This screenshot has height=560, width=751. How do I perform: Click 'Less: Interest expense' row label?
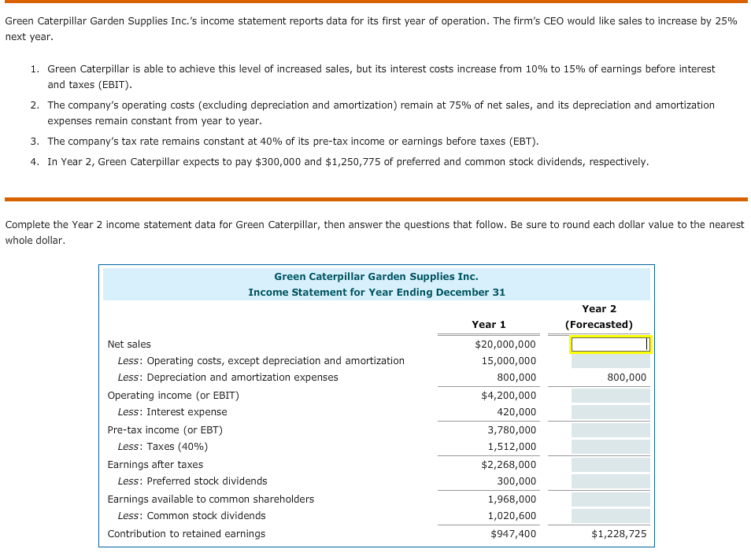(172, 412)
